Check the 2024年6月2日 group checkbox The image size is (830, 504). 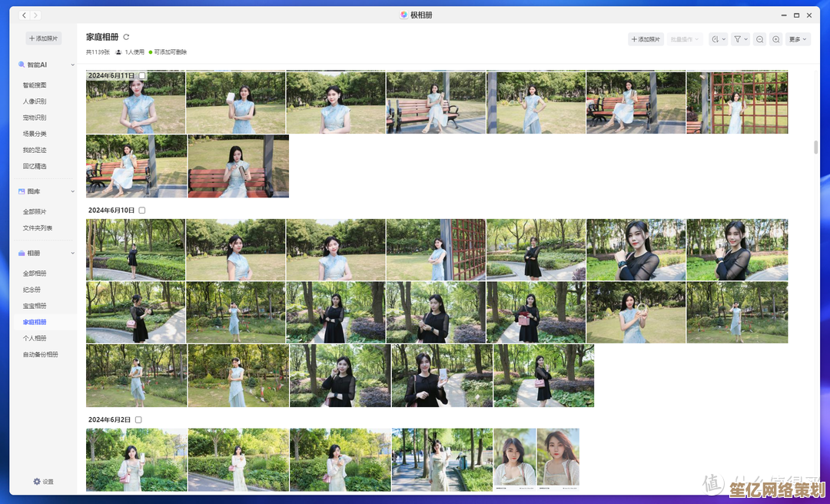pos(138,420)
